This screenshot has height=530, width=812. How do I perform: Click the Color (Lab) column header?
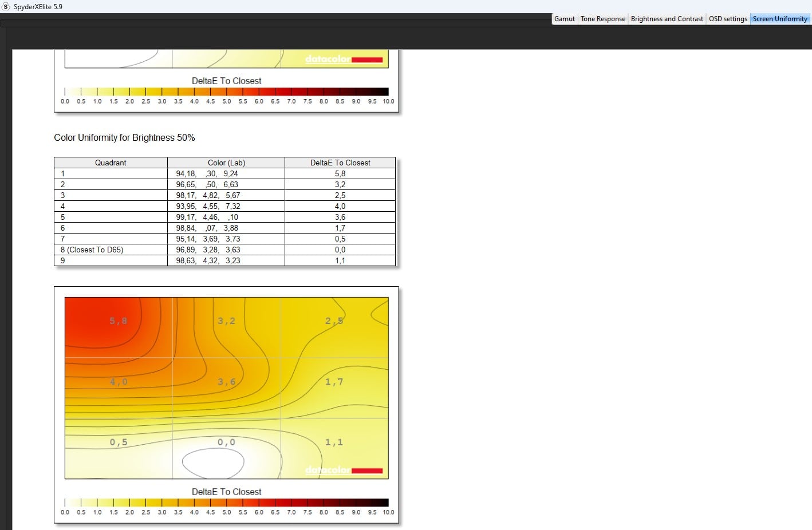(226, 163)
